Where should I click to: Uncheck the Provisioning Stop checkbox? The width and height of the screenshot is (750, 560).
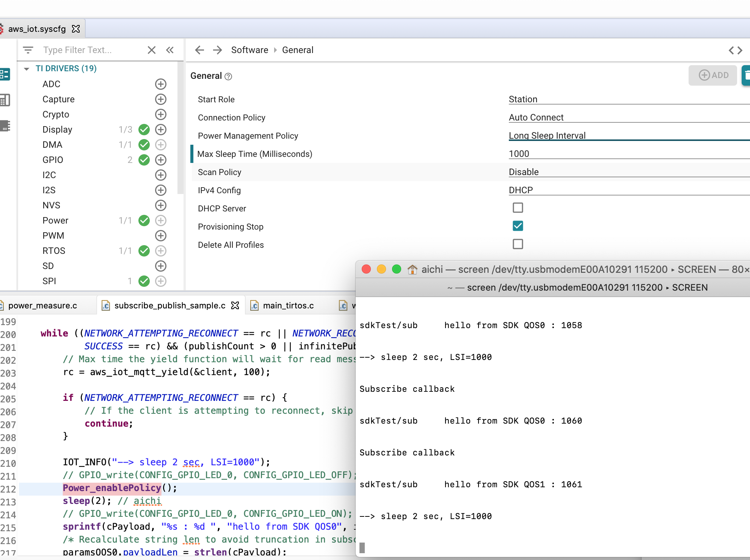click(518, 226)
